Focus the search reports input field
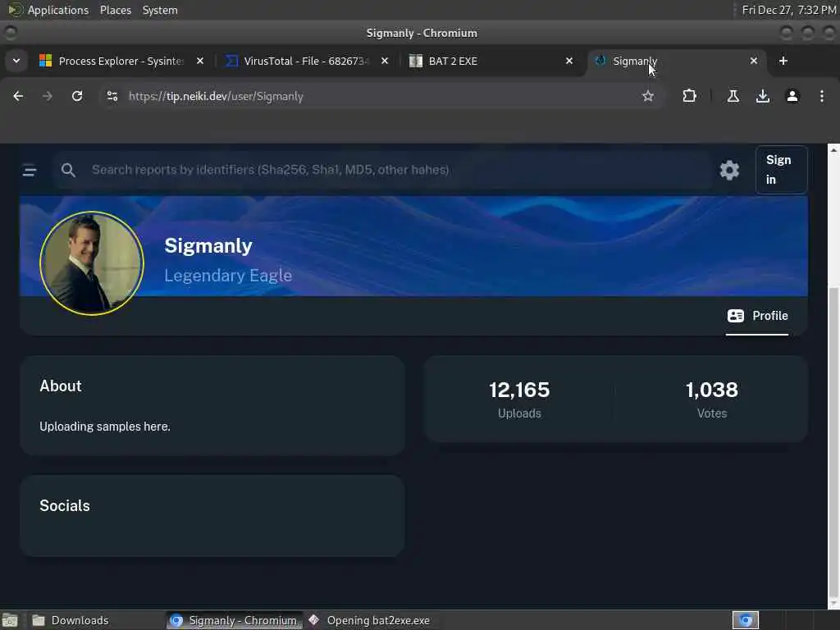Image resolution: width=840 pixels, height=630 pixels. (x=382, y=170)
